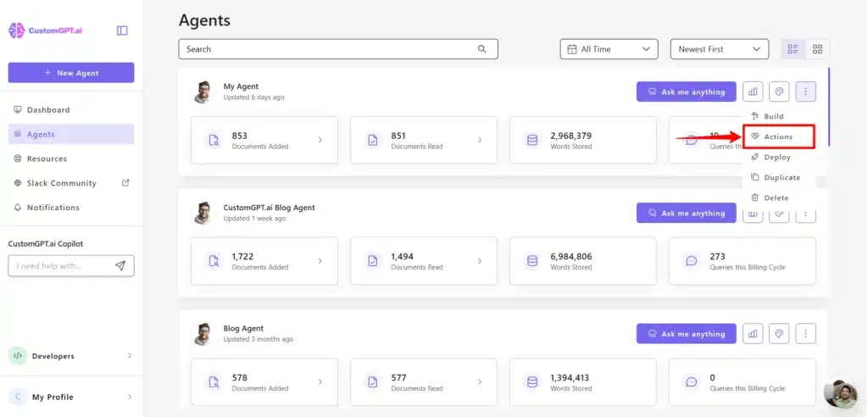
Task: Open the All Time date dropdown
Action: pyautogui.click(x=609, y=48)
